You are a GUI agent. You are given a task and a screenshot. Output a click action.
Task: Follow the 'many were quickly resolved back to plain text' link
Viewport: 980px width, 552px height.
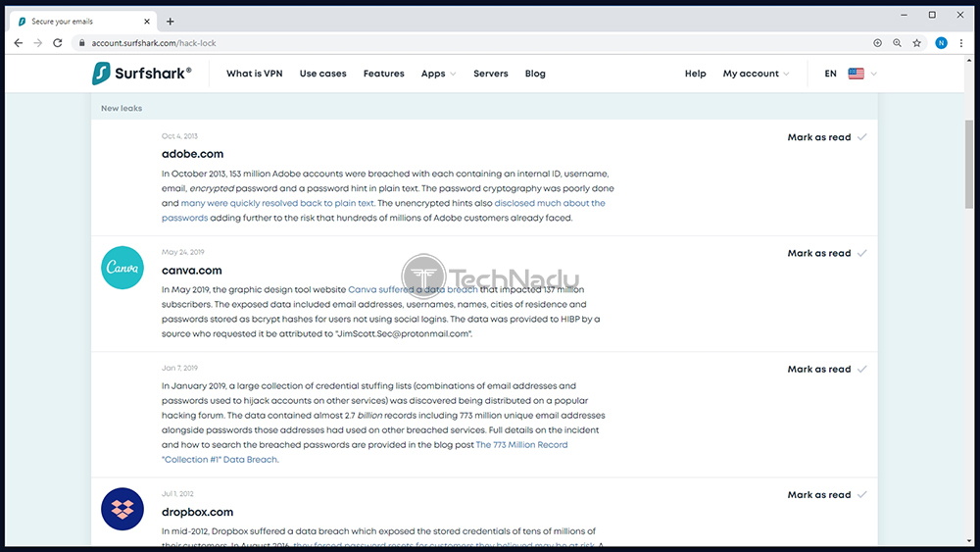(x=277, y=203)
